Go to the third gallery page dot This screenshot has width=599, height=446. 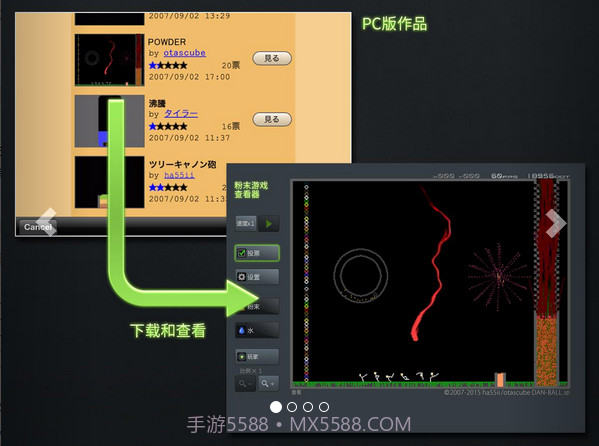coord(308,407)
